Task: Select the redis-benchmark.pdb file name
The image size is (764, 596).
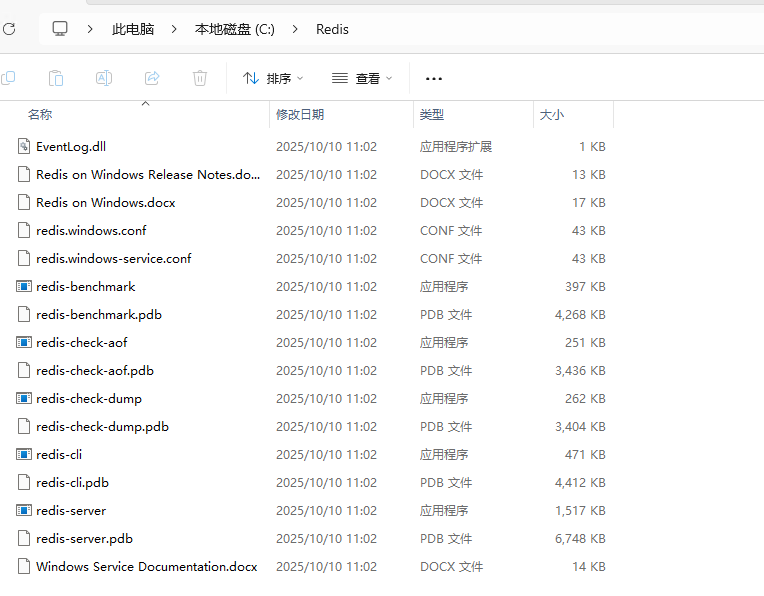Action: [99, 315]
